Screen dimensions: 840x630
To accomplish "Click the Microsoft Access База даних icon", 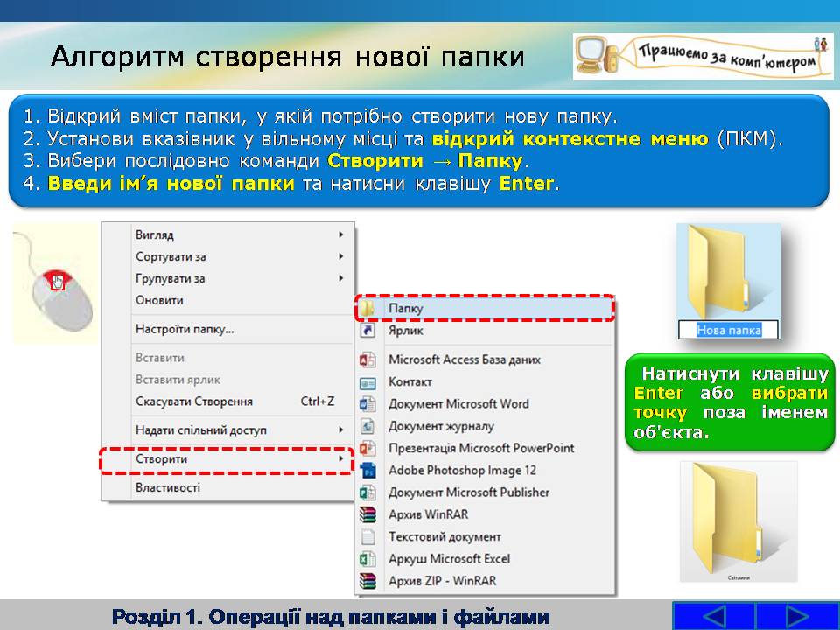I will (x=368, y=360).
